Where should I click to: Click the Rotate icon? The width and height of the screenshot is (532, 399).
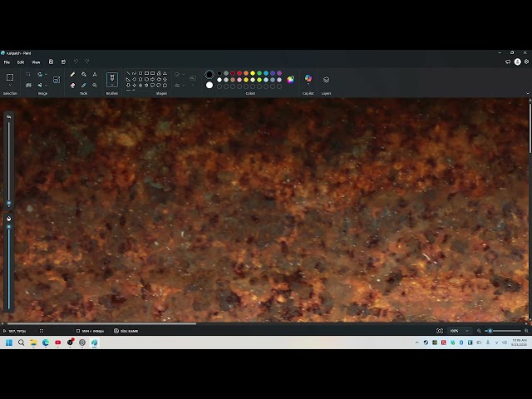point(40,74)
